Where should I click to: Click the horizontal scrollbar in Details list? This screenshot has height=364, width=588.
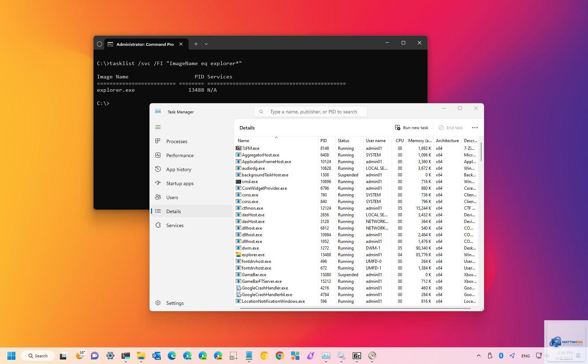pos(355,308)
